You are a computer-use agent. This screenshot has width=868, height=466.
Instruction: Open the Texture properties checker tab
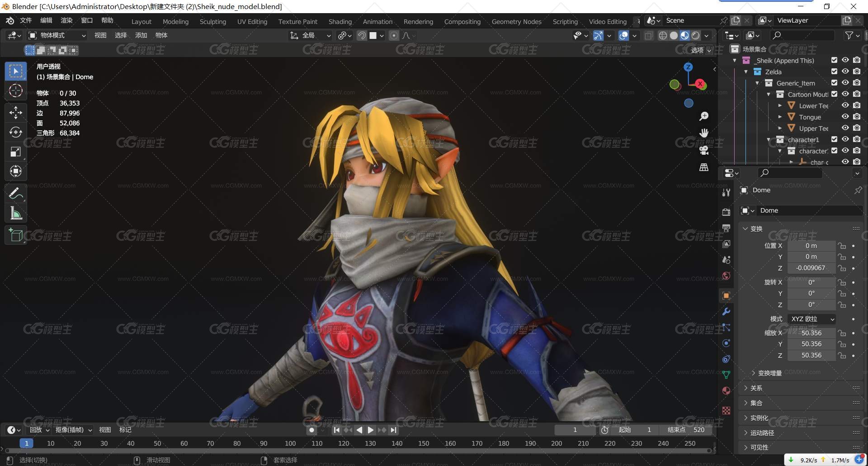pyautogui.click(x=726, y=410)
